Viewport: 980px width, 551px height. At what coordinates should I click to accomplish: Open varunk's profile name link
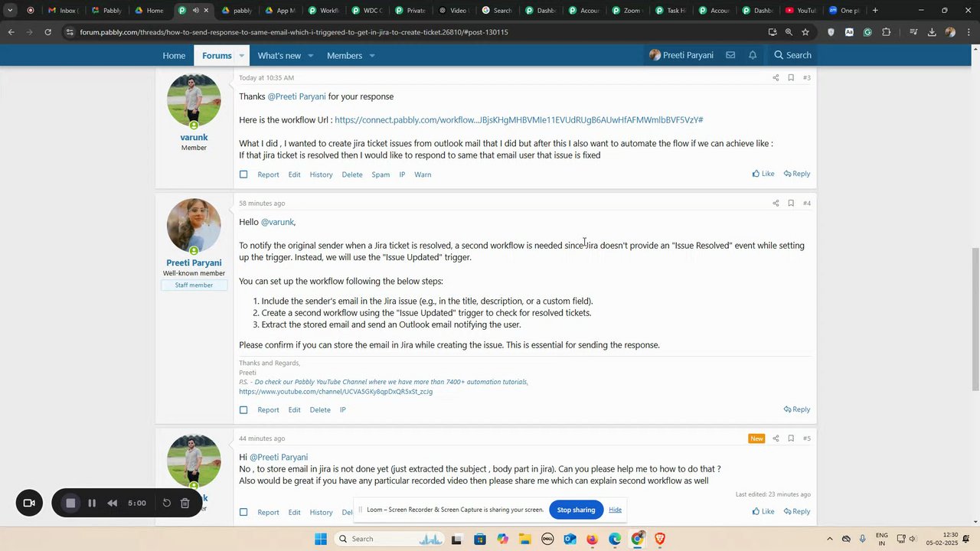coord(194,138)
